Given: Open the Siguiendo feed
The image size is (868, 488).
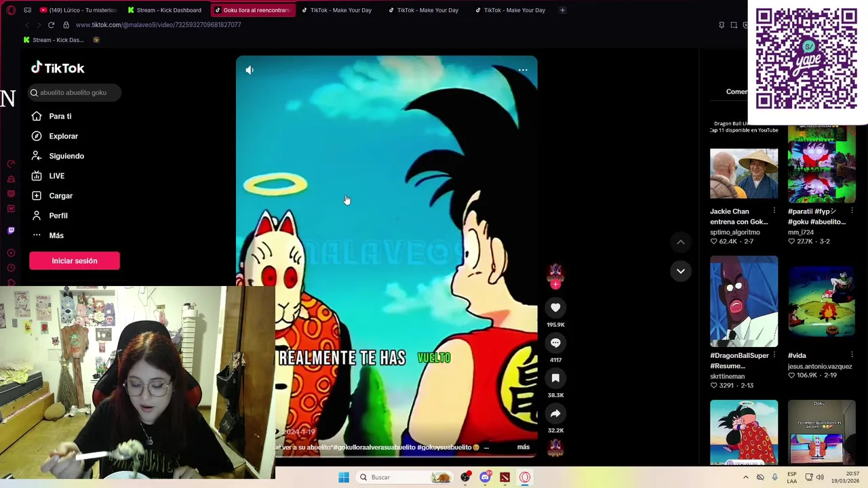Looking at the screenshot, I should click(58, 156).
